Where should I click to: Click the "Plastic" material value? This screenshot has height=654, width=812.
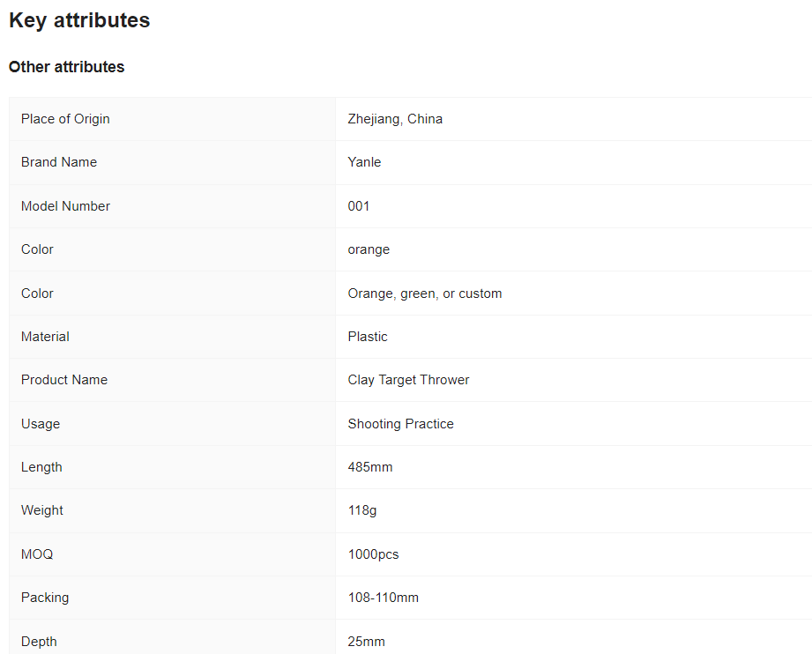[368, 337]
